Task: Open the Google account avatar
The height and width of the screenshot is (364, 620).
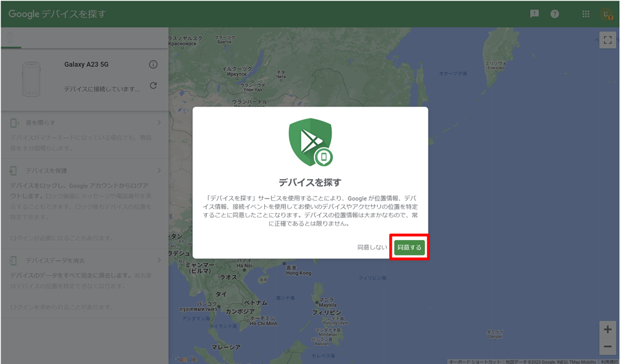Action: coord(606,14)
